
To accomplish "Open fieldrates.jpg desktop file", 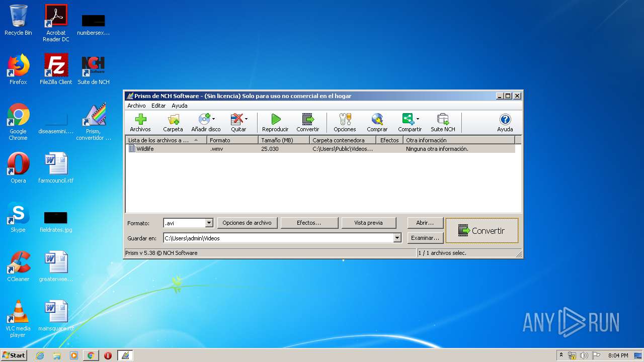I will point(56,221).
